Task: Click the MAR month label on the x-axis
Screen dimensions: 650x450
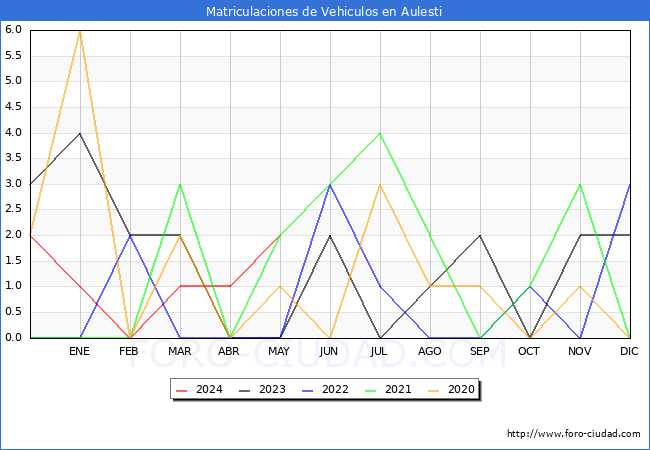Action: [179, 351]
